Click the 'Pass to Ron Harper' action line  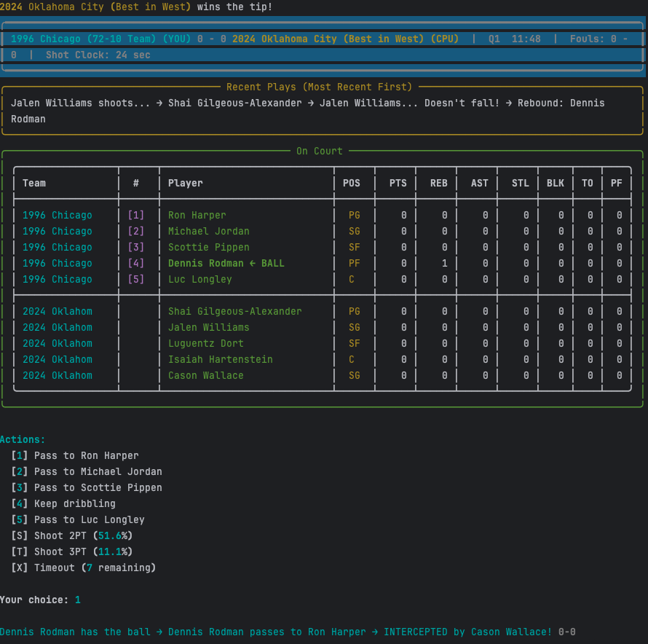[x=75, y=455]
